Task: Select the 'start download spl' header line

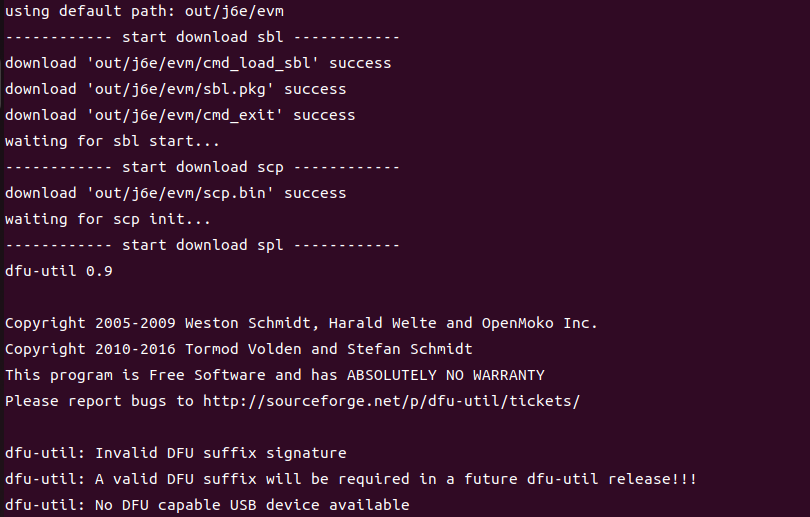Action: point(202,245)
